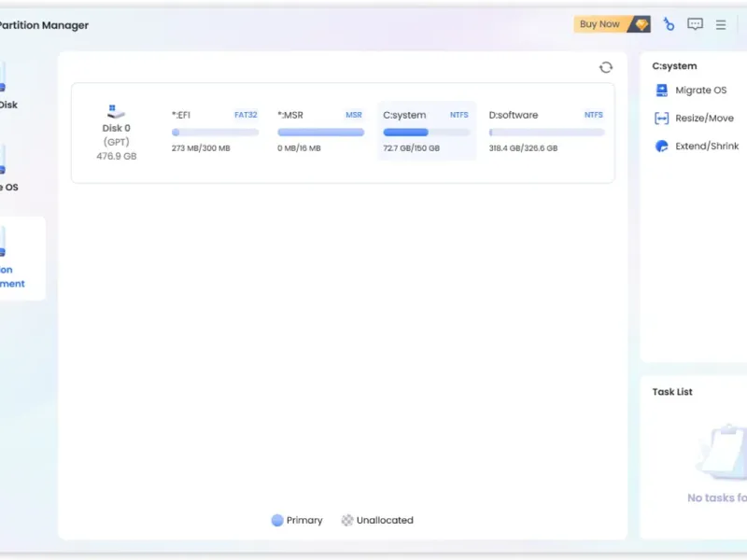This screenshot has width=747, height=560.
Task: Click the Partition Manager title
Action: pyautogui.click(x=44, y=25)
